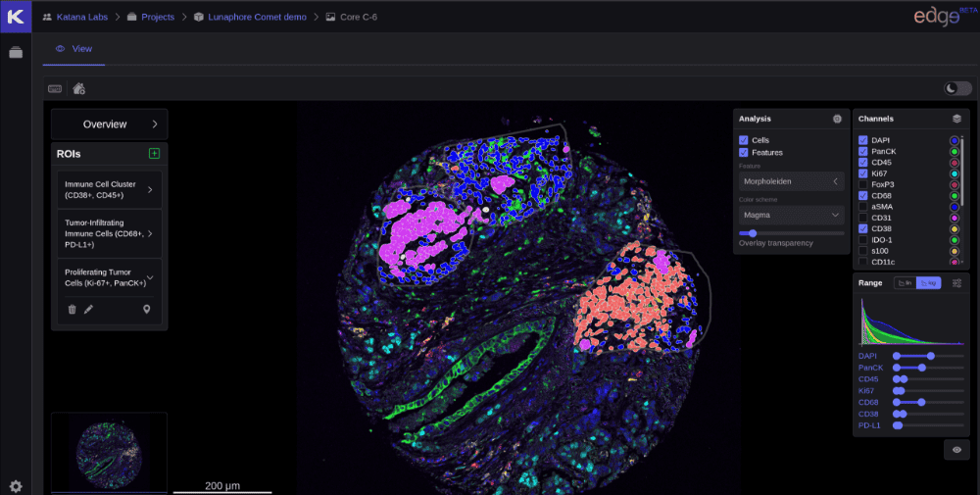The image size is (980, 495).
Task: Add a new ROI with plus icon
Action: click(154, 154)
